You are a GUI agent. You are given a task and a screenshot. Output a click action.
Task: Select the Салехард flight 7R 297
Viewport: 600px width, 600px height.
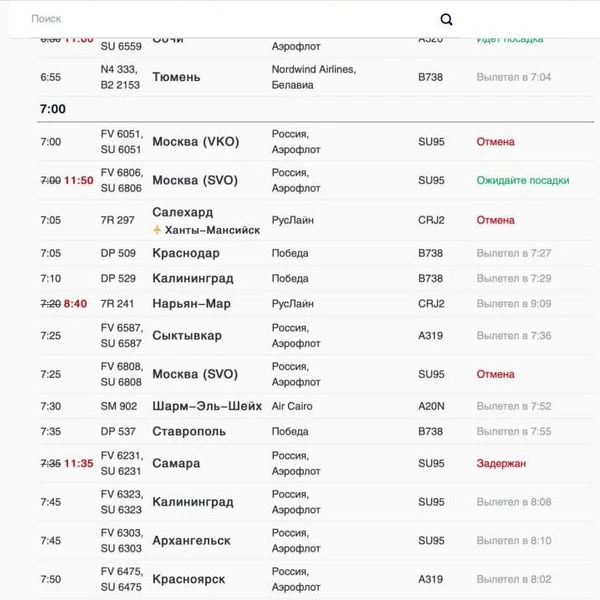tap(315, 220)
